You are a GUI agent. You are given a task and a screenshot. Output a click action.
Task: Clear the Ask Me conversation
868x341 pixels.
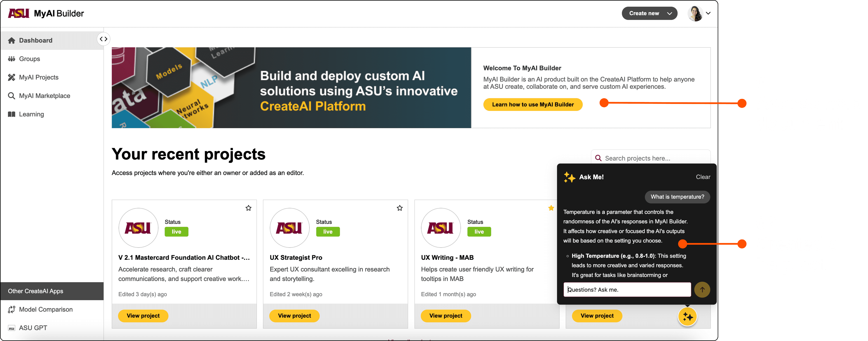click(703, 177)
